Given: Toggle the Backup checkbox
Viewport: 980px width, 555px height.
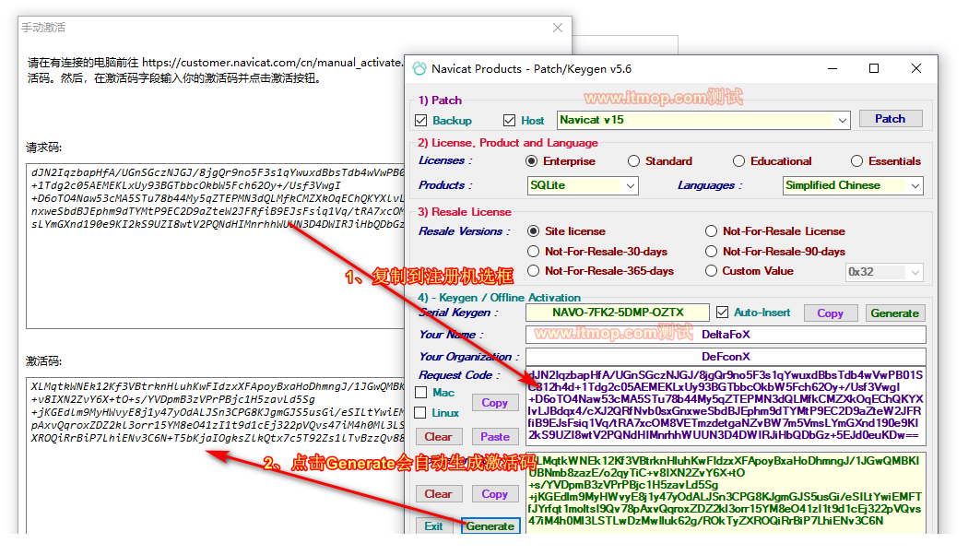Looking at the screenshot, I should tap(421, 121).
